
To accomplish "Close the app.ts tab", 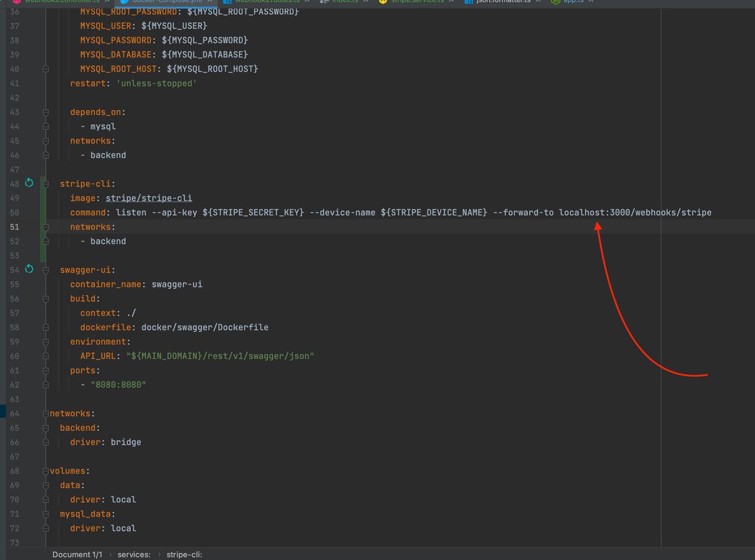I will (x=590, y=1).
